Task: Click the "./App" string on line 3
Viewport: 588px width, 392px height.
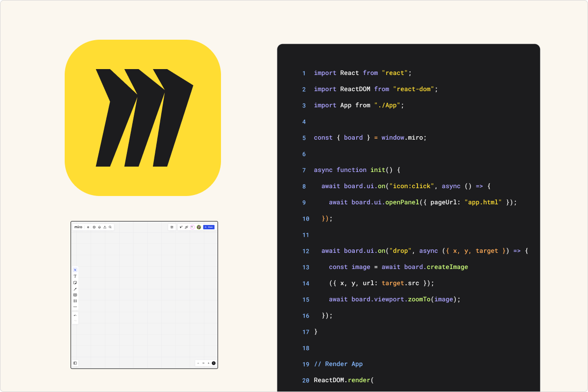Action: click(x=387, y=105)
